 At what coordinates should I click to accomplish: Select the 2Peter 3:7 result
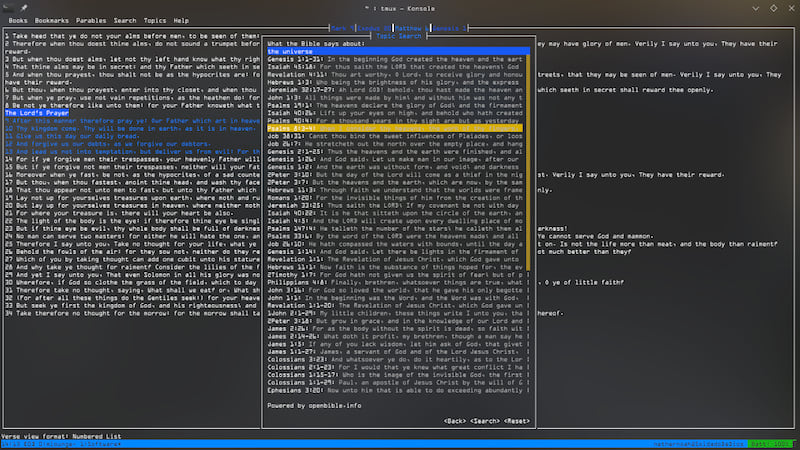tap(395, 182)
